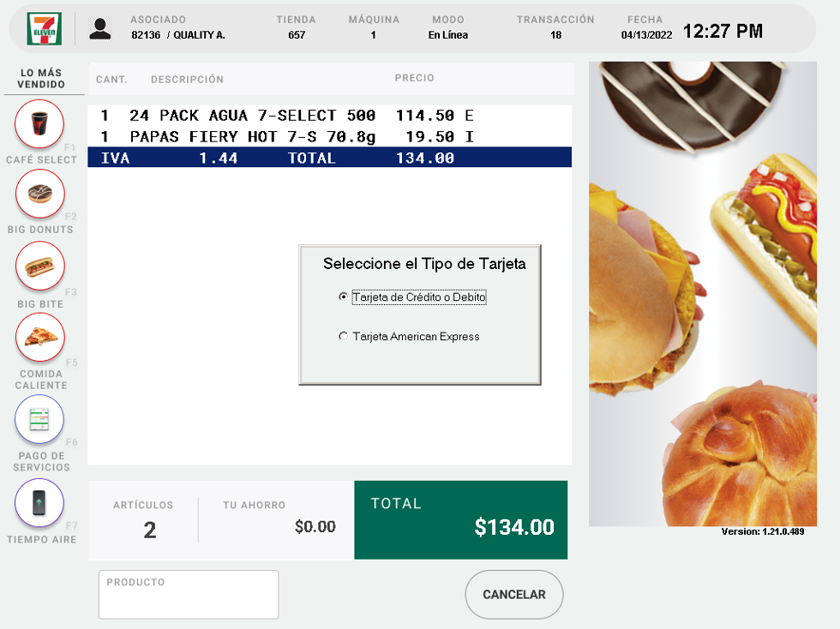
Task: Select the Tiempo Aire phone icon
Action: (39, 502)
